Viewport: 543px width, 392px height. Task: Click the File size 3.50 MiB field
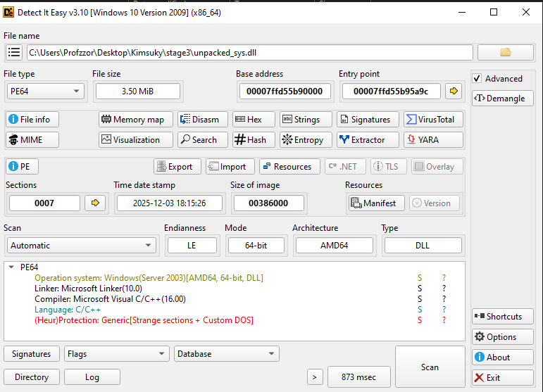point(137,91)
